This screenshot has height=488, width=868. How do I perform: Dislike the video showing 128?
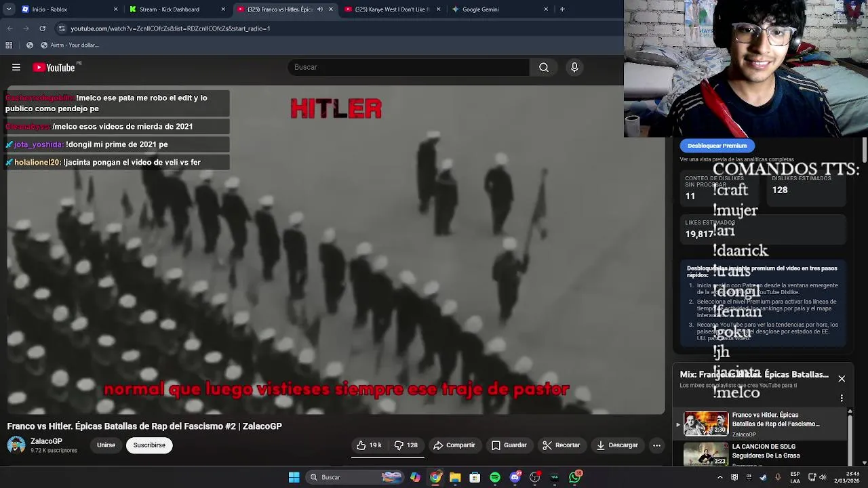coord(406,445)
